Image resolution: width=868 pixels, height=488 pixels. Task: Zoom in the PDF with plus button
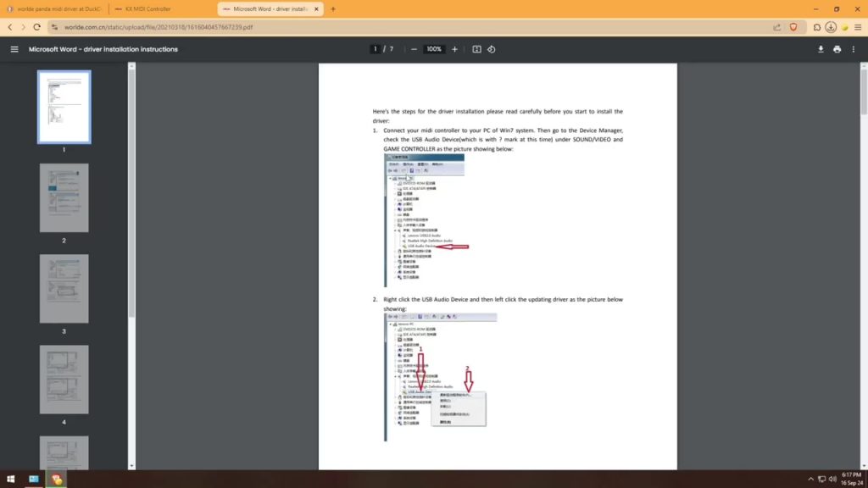point(454,49)
